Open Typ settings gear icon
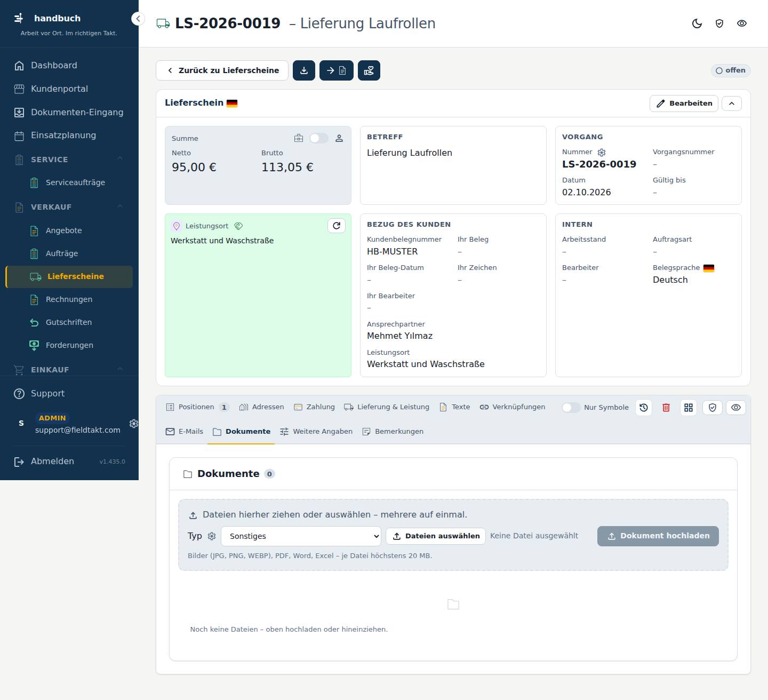 coord(212,536)
